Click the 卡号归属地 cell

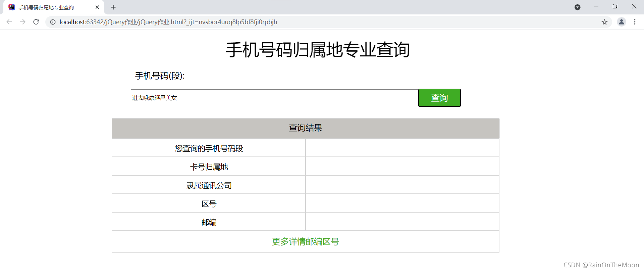[209, 167]
